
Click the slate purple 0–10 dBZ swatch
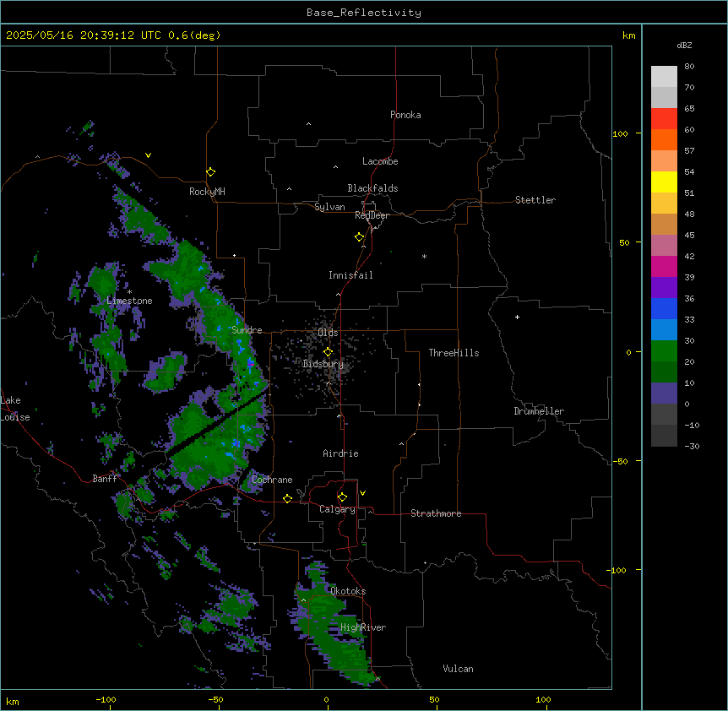point(664,393)
